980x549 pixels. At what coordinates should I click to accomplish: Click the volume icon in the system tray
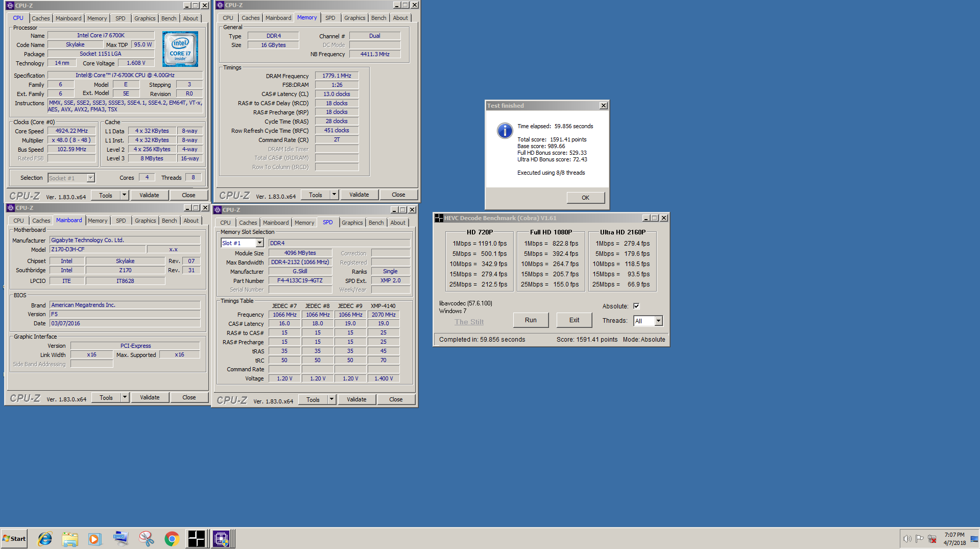coord(907,539)
